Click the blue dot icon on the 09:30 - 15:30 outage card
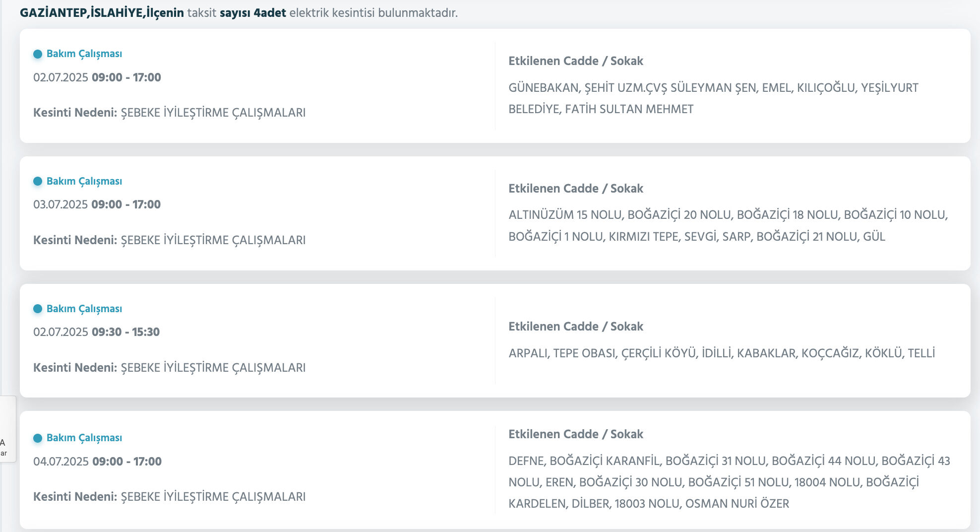 point(37,308)
